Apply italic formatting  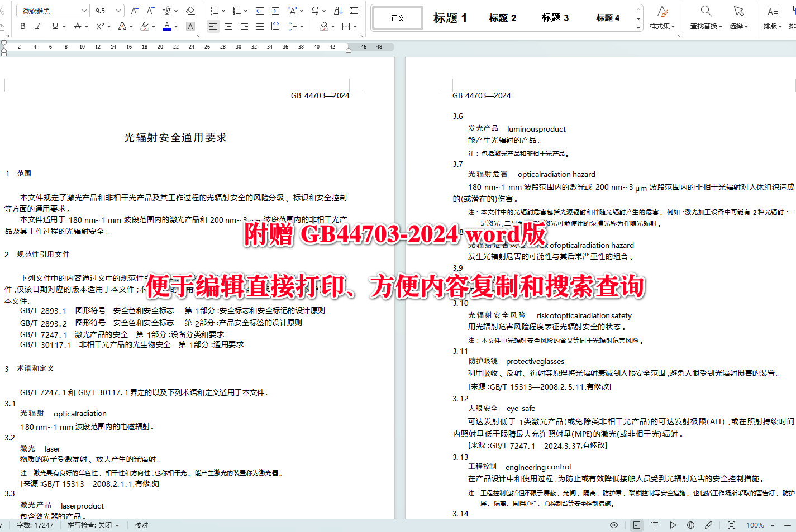(38, 26)
